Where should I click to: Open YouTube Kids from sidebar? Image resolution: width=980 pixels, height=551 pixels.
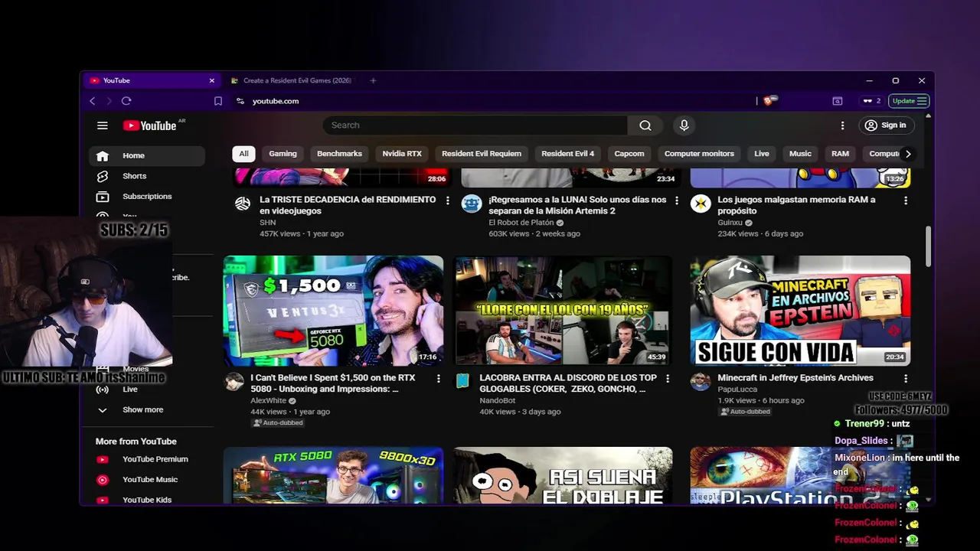(147, 500)
